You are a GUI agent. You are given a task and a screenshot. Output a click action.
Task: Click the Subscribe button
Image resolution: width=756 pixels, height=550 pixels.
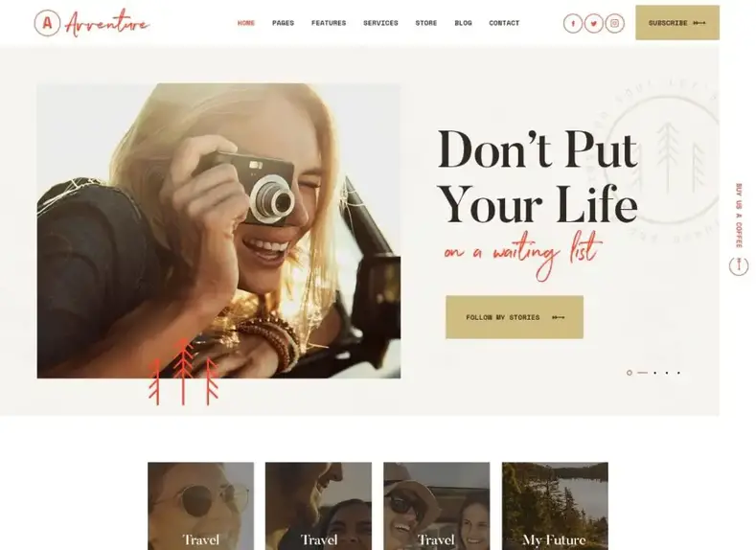click(x=677, y=23)
